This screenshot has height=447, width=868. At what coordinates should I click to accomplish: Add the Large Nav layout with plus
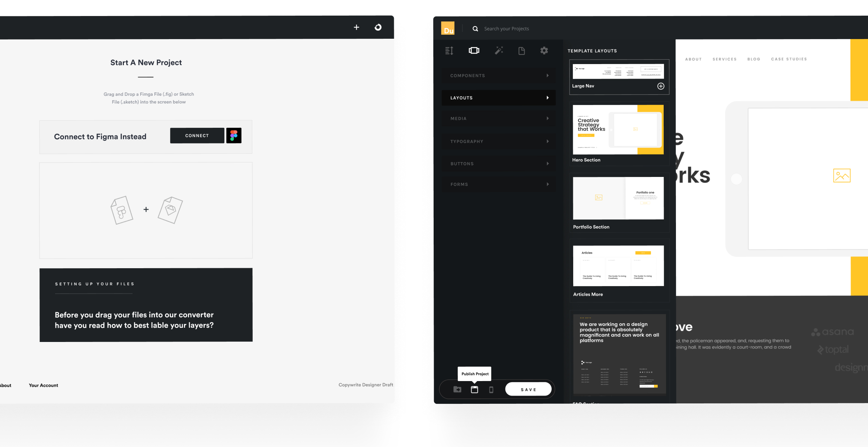[x=661, y=86]
